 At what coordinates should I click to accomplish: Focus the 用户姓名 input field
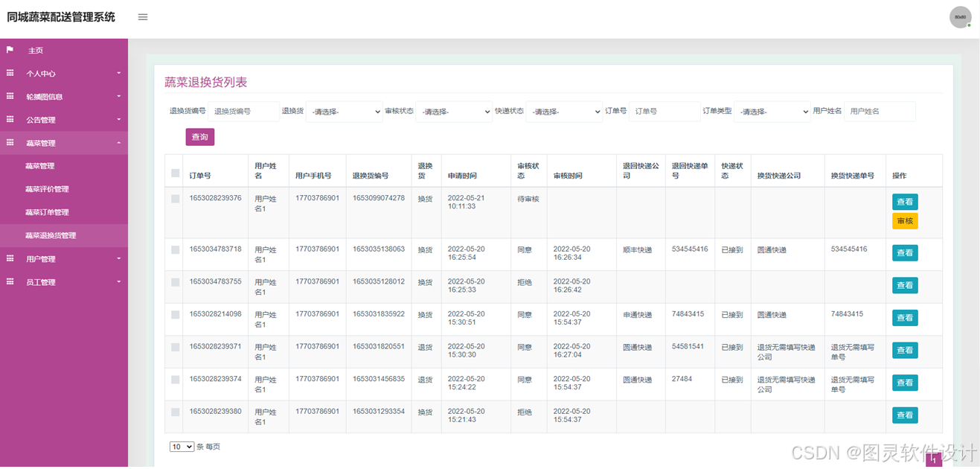(880, 112)
